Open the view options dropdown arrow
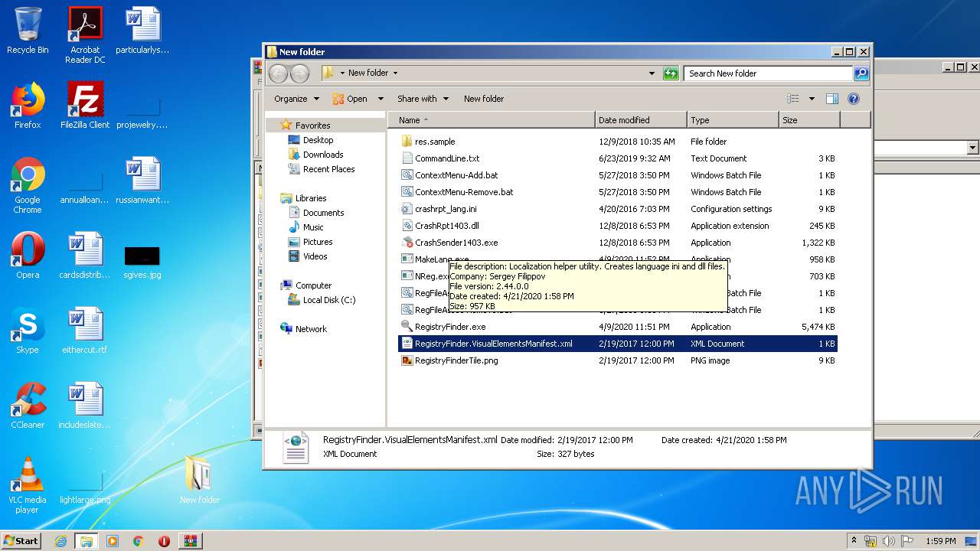The width and height of the screenshot is (980, 551). (812, 99)
